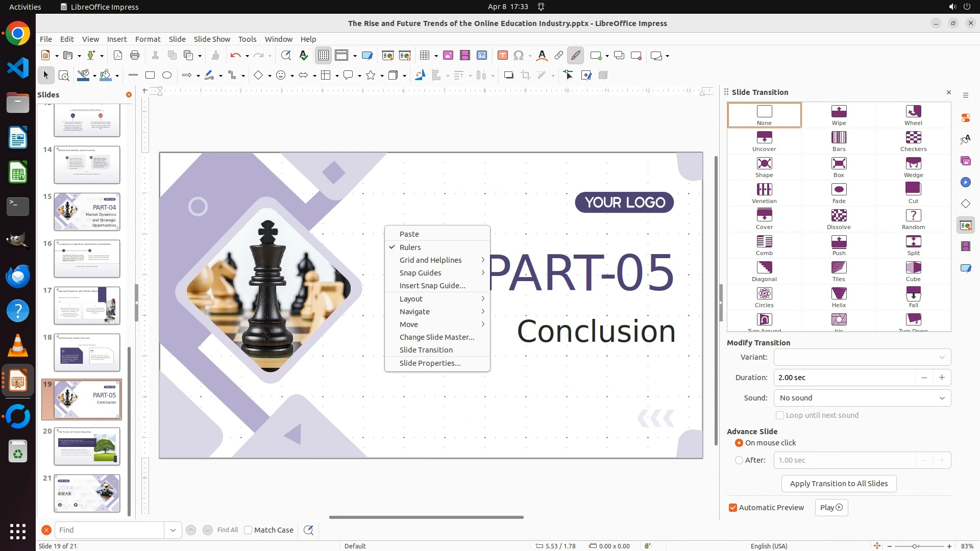Image resolution: width=980 pixels, height=551 pixels.
Task: Select the Rectangle drawing tool
Action: (150, 76)
